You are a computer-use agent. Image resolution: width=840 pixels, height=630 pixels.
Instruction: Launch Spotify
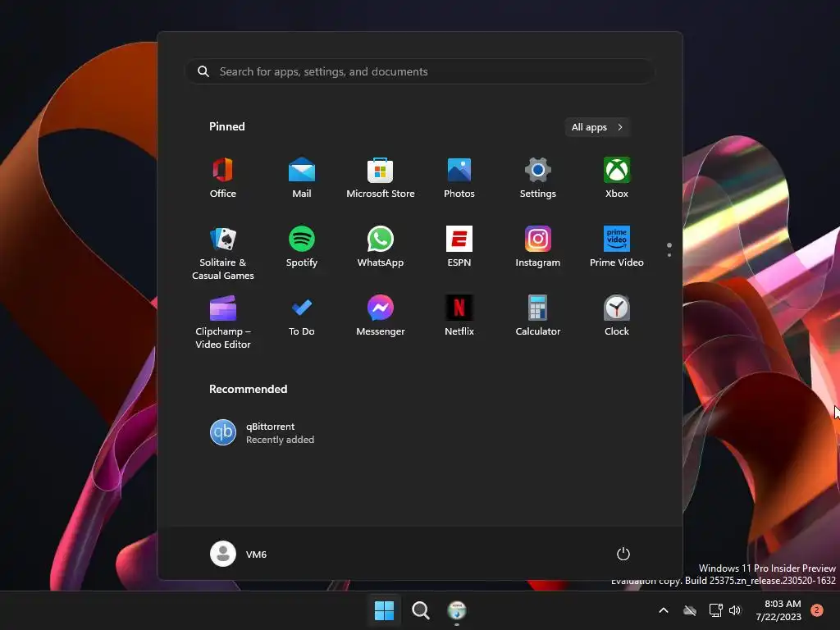[302, 248]
